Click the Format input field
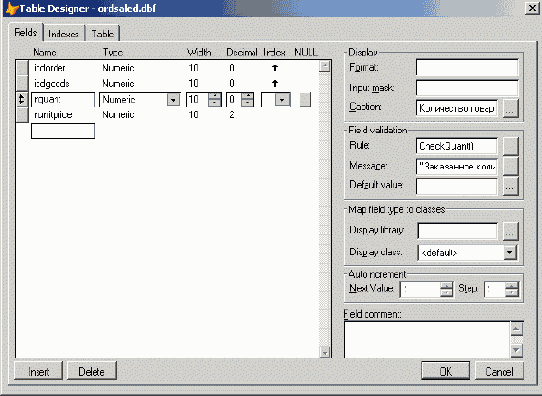The height and width of the screenshot is (396, 542). (467, 67)
